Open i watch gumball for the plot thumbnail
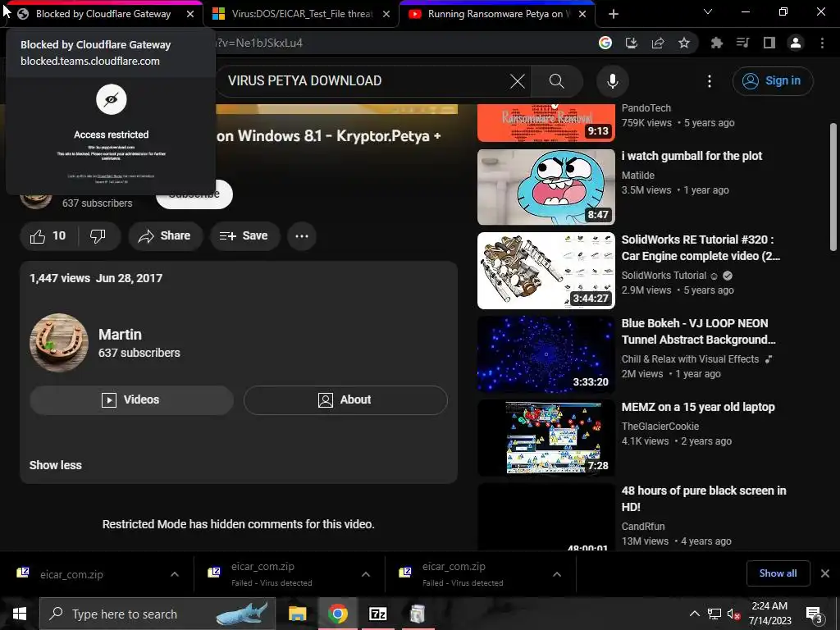840x630 pixels. pos(546,187)
